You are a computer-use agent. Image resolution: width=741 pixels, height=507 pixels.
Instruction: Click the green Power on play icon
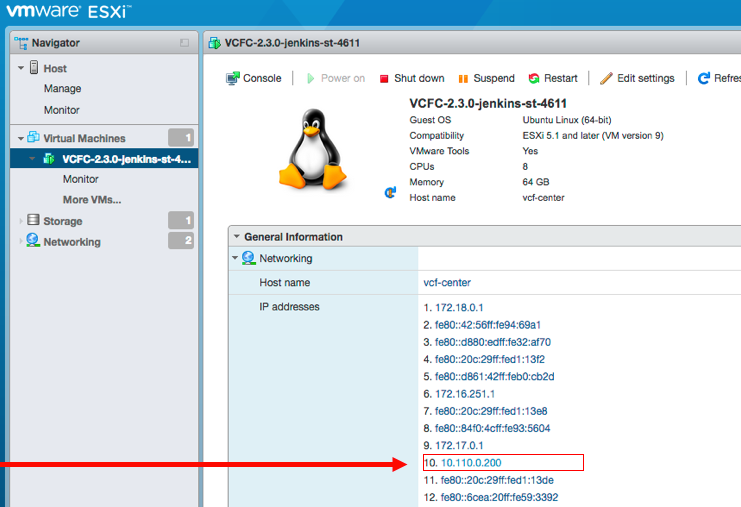pos(310,78)
